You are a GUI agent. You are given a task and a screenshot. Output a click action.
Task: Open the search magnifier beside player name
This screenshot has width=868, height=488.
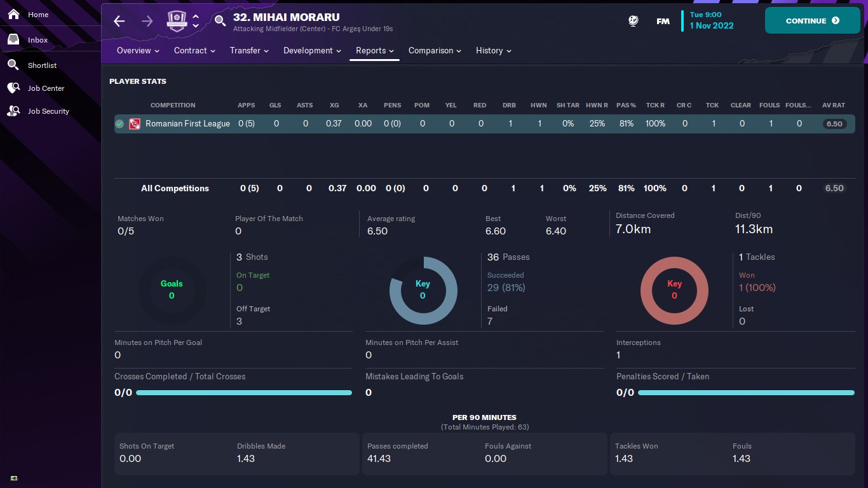[220, 21]
